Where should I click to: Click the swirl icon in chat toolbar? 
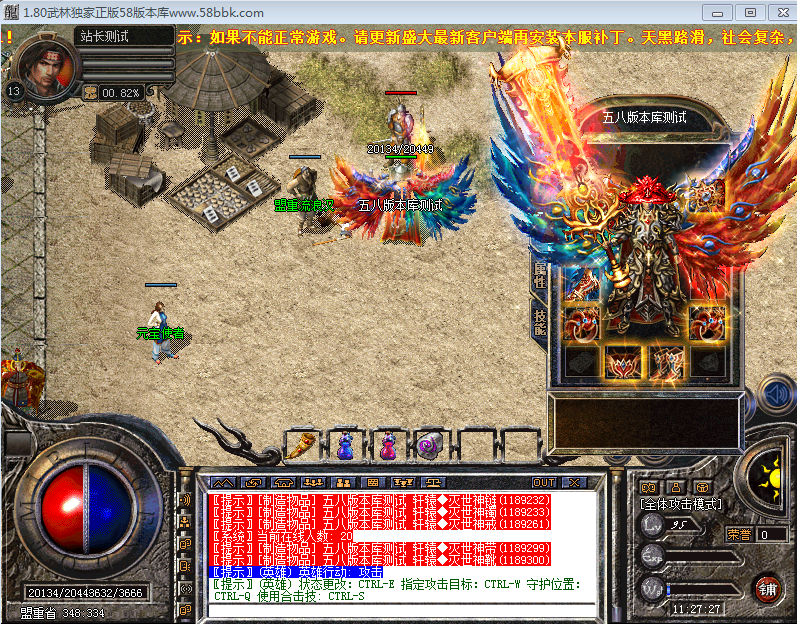253,483
